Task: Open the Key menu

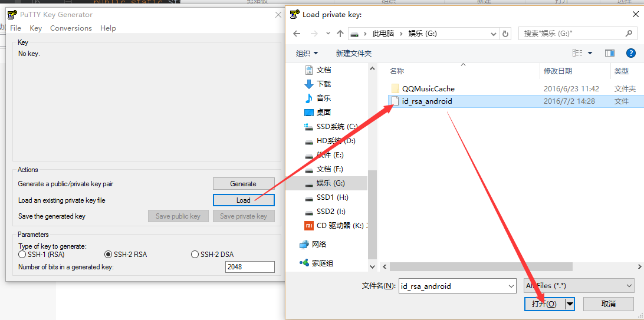Action: tap(36, 28)
